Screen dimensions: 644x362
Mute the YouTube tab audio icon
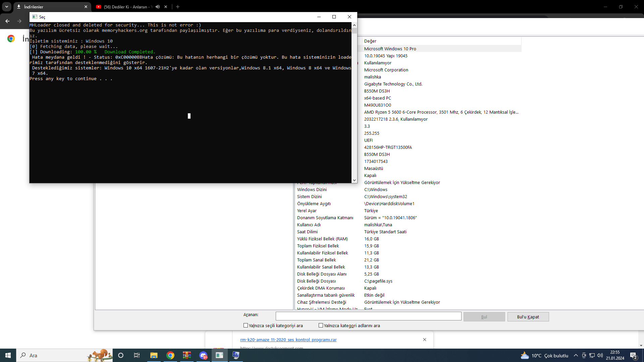point(158,7)
